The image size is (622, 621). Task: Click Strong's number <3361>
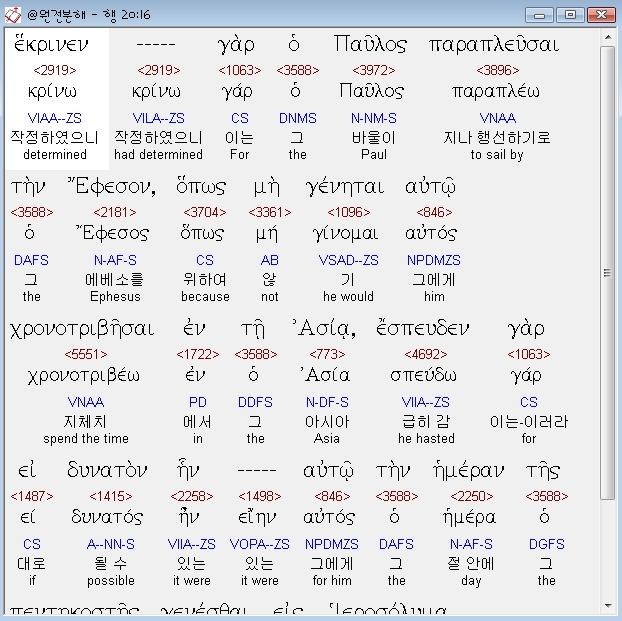point(270,212)
